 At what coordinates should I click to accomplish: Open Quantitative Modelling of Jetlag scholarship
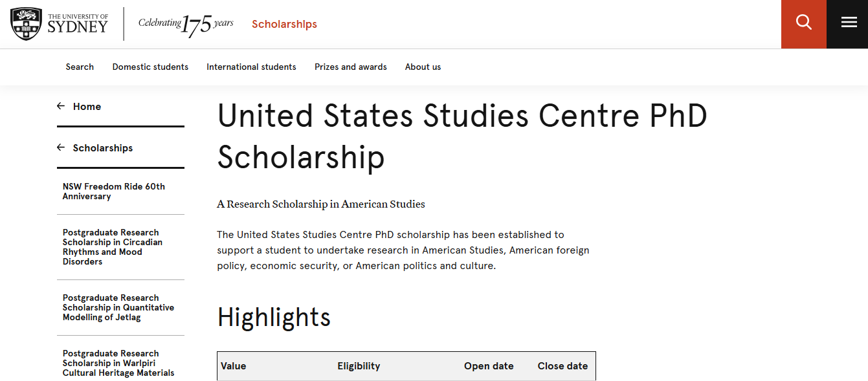(118, 307)
